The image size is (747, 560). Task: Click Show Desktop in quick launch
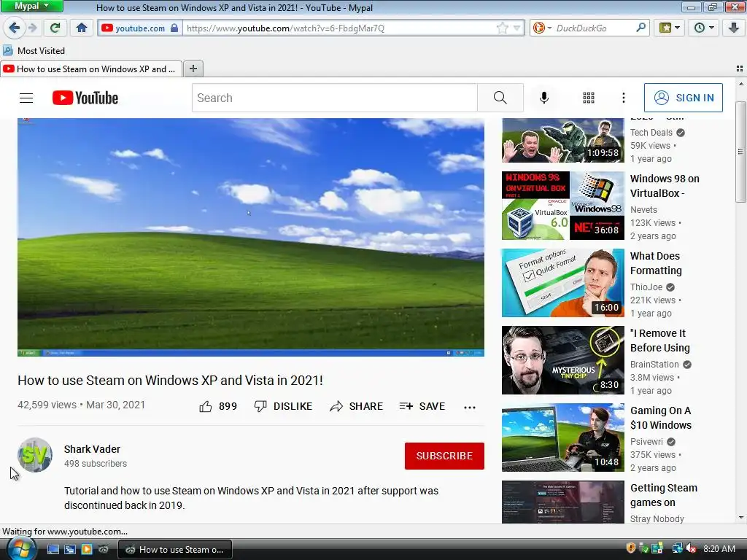(x=53, y=550)
